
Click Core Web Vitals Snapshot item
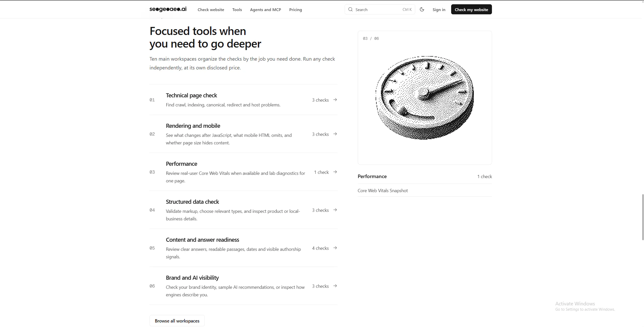point(383,190)
